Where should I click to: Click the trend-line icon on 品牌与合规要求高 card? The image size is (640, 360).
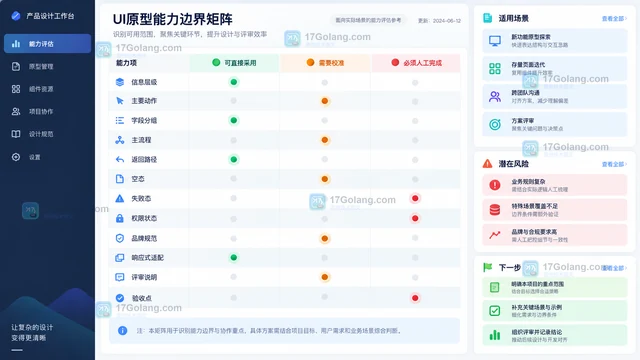495,235
